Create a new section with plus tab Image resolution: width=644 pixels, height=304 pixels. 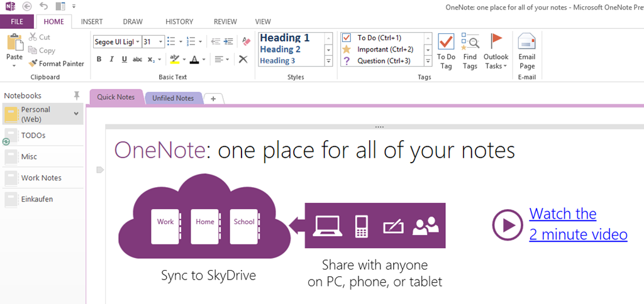tap(213, 99)
